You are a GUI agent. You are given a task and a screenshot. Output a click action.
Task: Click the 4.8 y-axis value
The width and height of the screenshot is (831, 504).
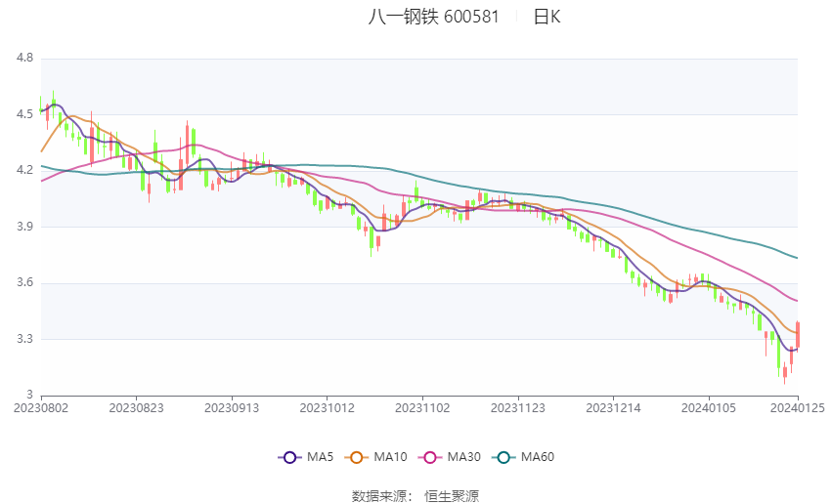click(x=24, y=59)
